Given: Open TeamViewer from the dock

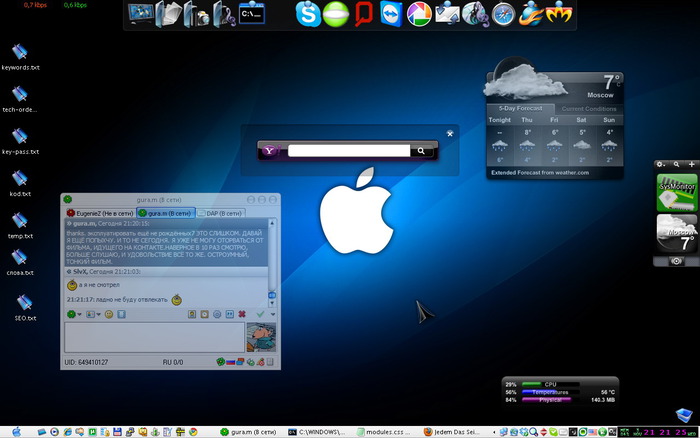Looking at the screenshot, I should (391, 14).
